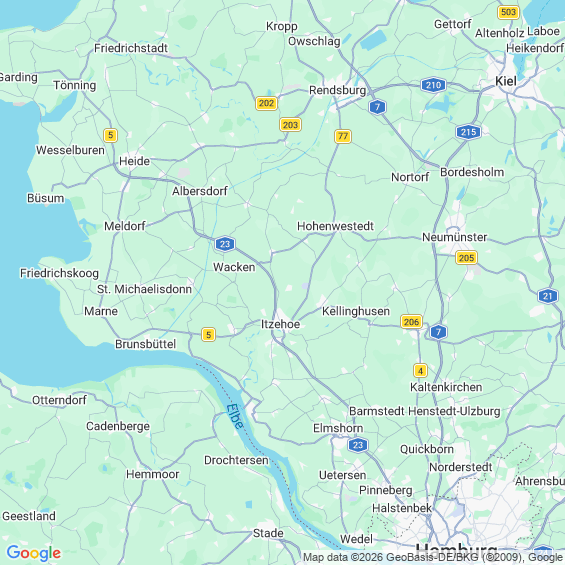Click the yellow 202 road marker

tap(266, 103)
